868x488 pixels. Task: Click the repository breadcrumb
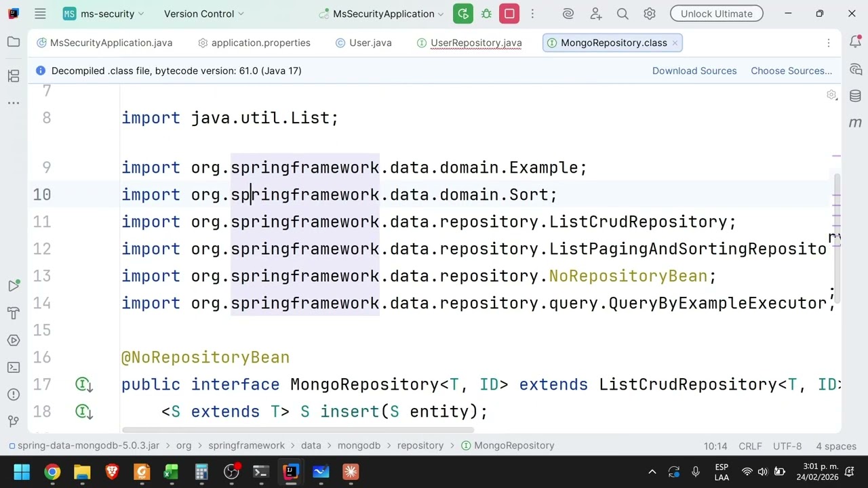point(420,445)
